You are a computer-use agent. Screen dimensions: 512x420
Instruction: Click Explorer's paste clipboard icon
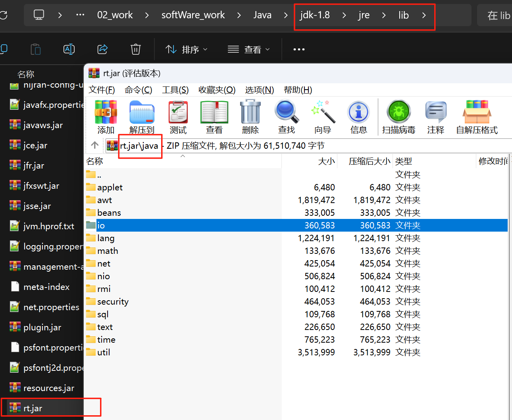pyautogui.click(x=36, y=49)
